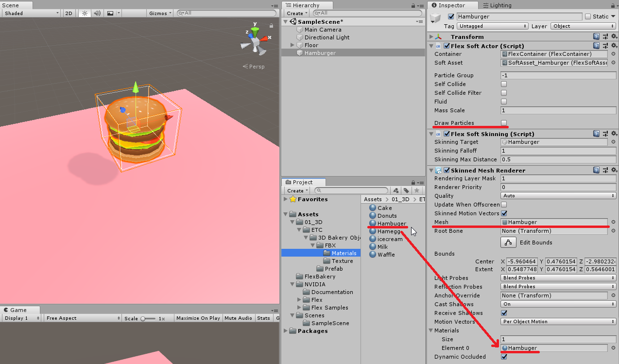The width and height of the screenshot is (619, 364).
Task: Enable the Draw Particles checkbox
Action: point(503,122)
